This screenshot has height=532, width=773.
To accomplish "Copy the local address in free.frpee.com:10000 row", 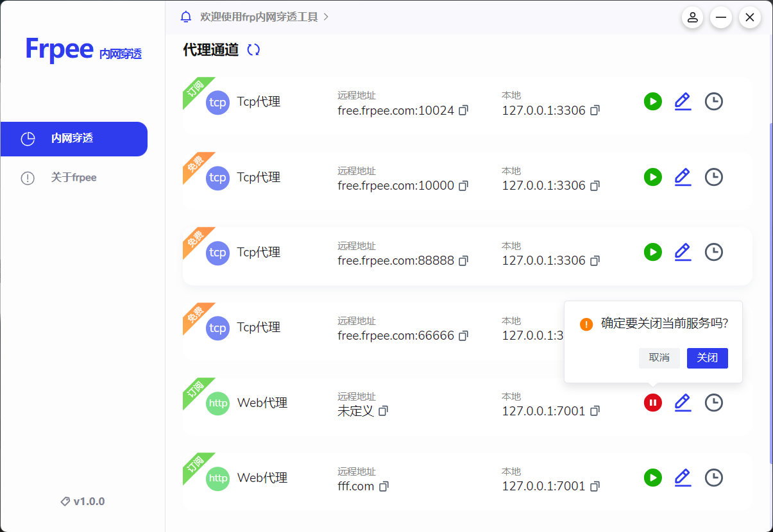I will coord(595,186).
